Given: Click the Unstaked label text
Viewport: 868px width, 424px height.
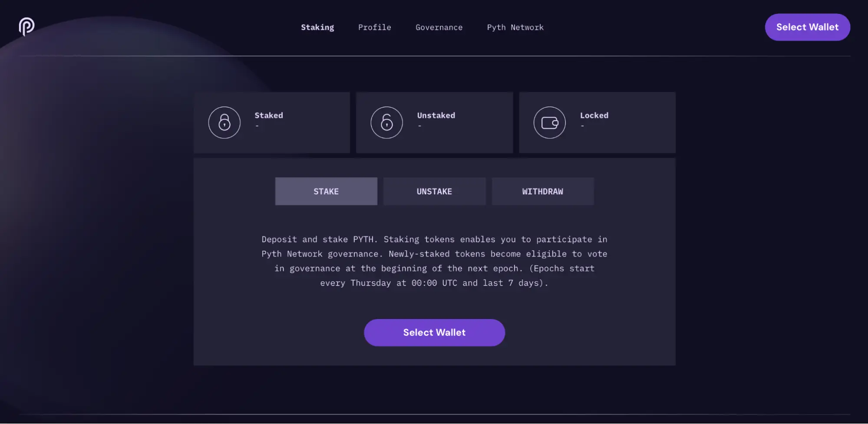Looking at the screenshot, I should [436, 115].
